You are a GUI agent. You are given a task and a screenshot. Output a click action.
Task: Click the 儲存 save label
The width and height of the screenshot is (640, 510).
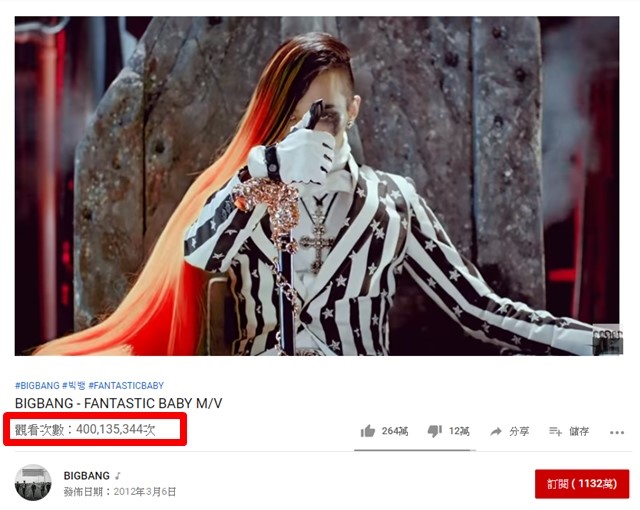[x=579, y=431]
